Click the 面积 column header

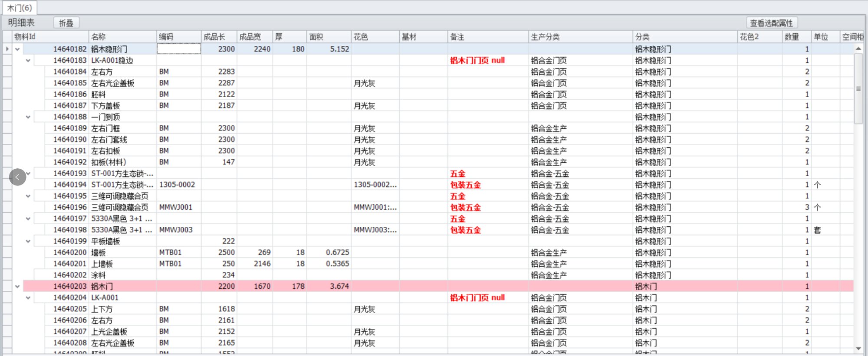tap(329, 37)
